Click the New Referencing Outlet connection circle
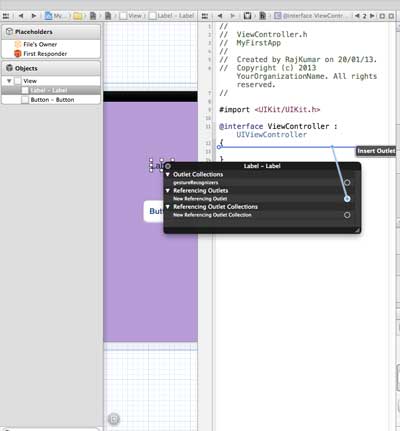Viewport: 400px width, 431px height. [347, 199]
